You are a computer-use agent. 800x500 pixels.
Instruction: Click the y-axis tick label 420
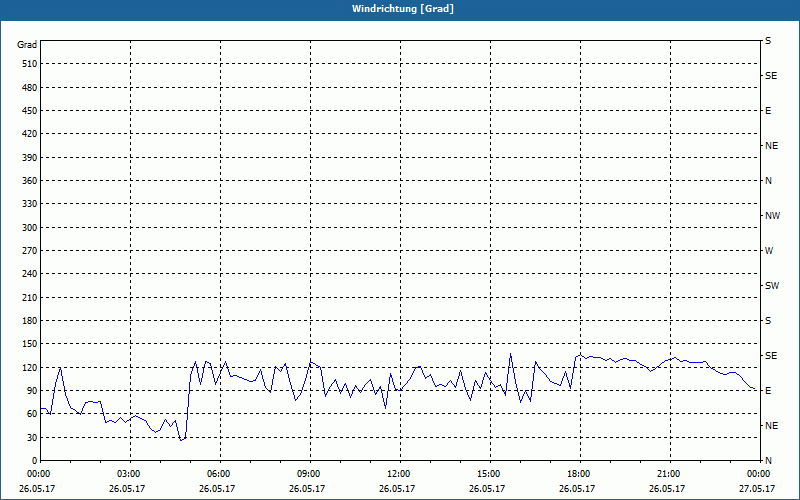(x=30, y=134)
